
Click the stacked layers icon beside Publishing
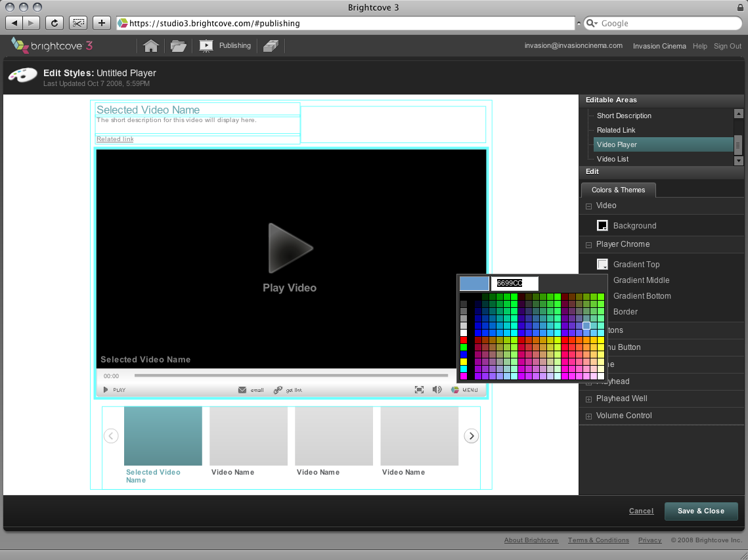(271, 46)
